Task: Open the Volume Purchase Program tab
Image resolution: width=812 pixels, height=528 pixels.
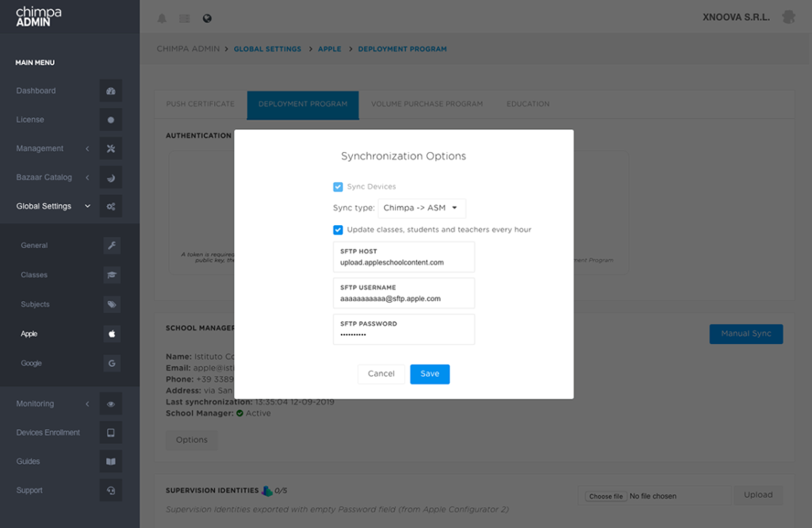Action: 427,104
